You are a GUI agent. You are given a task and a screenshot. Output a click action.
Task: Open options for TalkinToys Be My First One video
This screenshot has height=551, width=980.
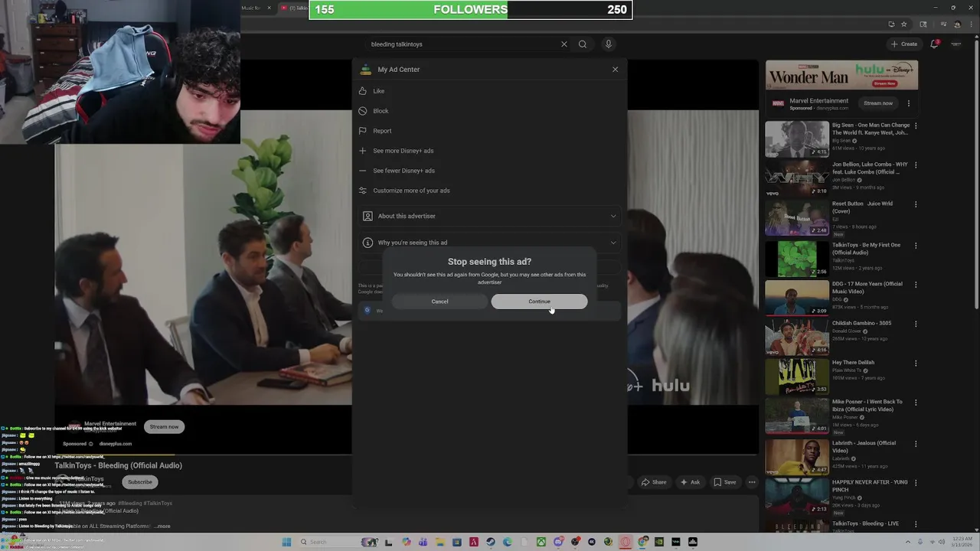coord(916,246)
